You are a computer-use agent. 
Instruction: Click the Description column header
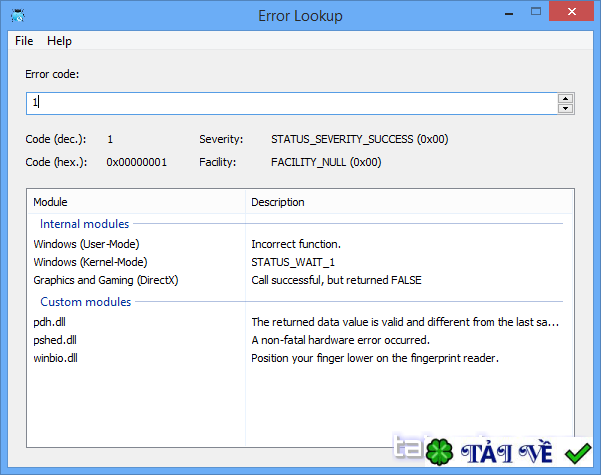[409, 202]
